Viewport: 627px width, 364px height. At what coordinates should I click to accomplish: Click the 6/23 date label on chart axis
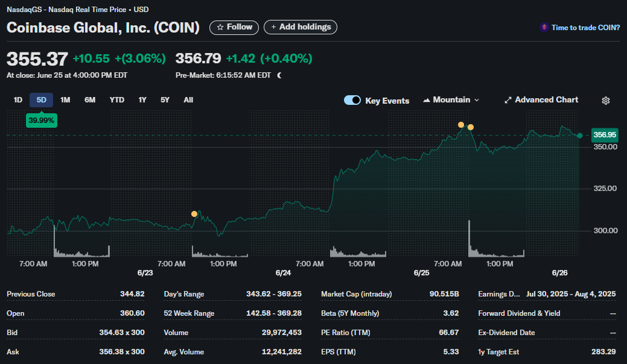click(x=145, y=273)
